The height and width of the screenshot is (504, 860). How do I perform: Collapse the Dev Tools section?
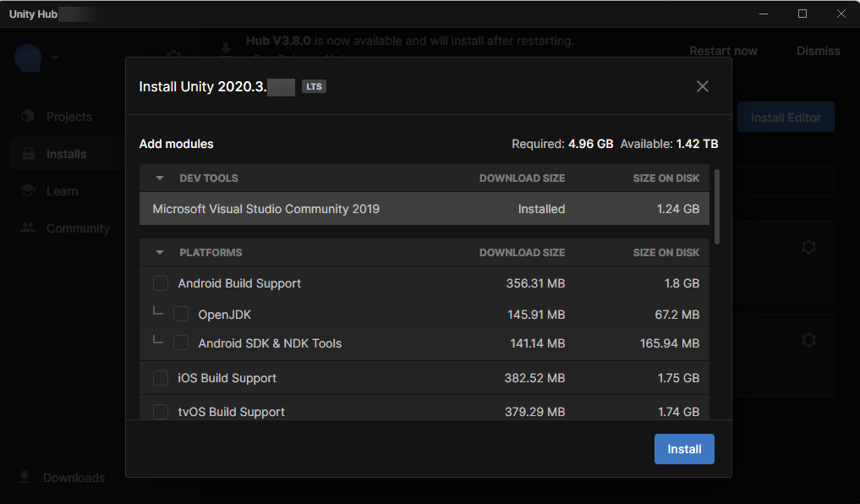160,178
